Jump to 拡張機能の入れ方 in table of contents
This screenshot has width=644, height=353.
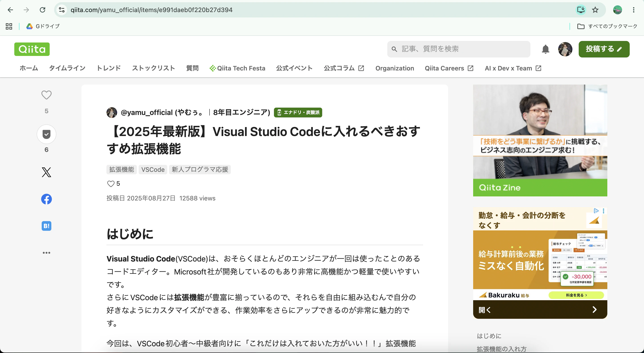pos(502,349)
